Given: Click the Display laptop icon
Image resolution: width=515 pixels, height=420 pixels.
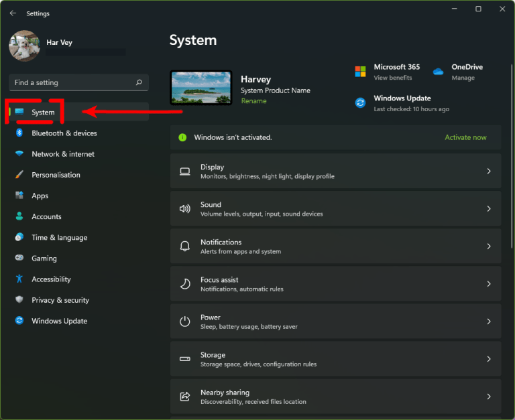Looking at the screenshot, I should [x=185, y=171].
